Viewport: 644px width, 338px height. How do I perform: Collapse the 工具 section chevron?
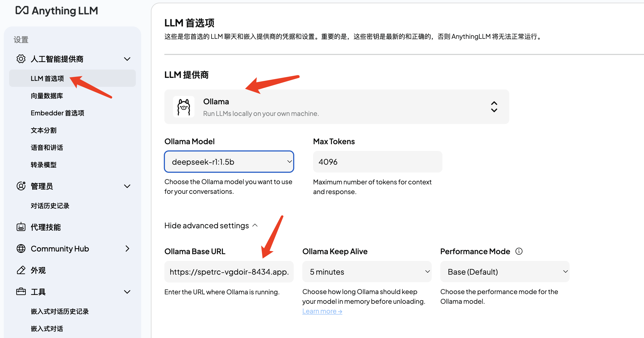pyautogui.click(x=127, y=292)
